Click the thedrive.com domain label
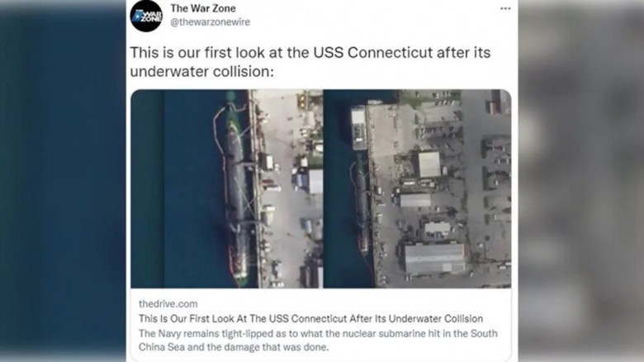Viewport: 644px width, 362px height. [168, 304]
